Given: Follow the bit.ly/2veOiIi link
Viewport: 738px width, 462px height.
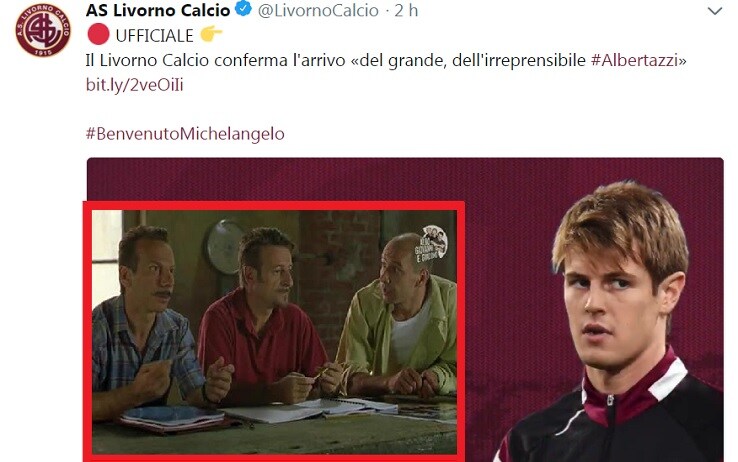Looking at the screenshot, I should coord(135,85).
